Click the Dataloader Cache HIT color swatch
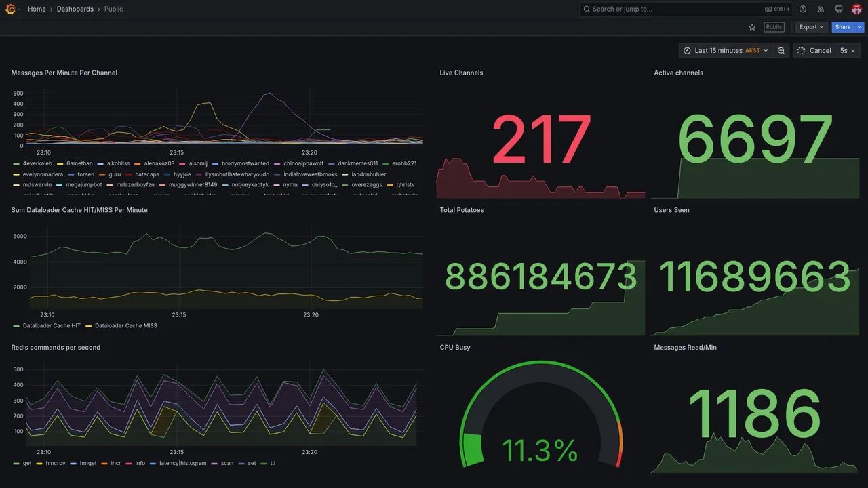Screen dimensions: 868x488 pyautogui.click(x=16, y=326)
